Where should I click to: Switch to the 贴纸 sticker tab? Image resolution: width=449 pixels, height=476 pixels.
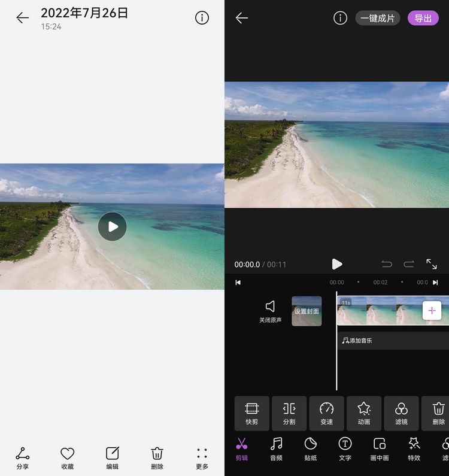click(311, 449)
